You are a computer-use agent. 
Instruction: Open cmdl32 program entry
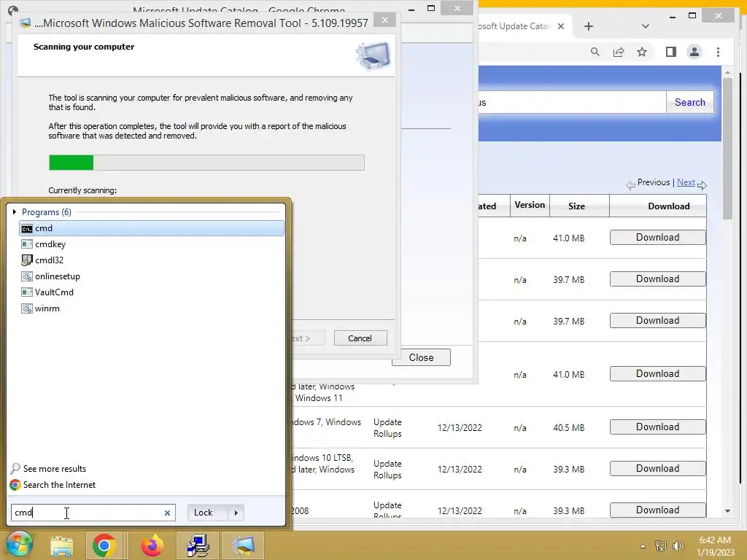pos(42,260)
